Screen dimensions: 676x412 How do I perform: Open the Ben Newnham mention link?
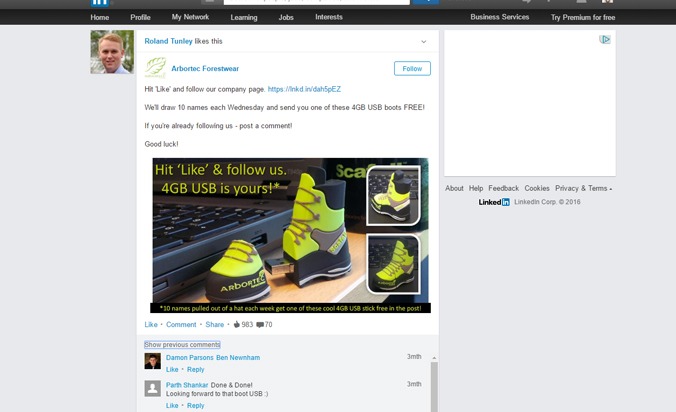[x=238, y=358]
